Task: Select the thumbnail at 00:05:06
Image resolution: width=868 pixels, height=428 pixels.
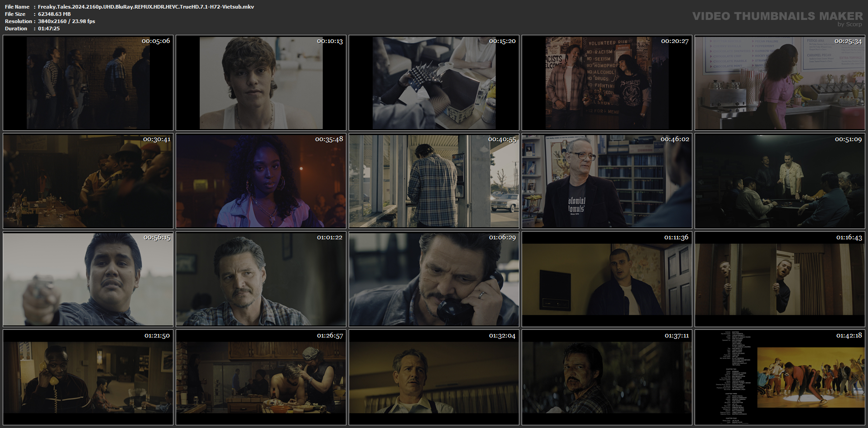Action: click(x=88, y=83)
